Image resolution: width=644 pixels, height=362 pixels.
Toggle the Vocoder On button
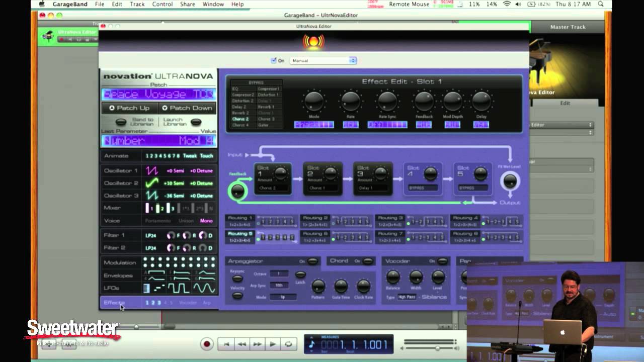442,261
